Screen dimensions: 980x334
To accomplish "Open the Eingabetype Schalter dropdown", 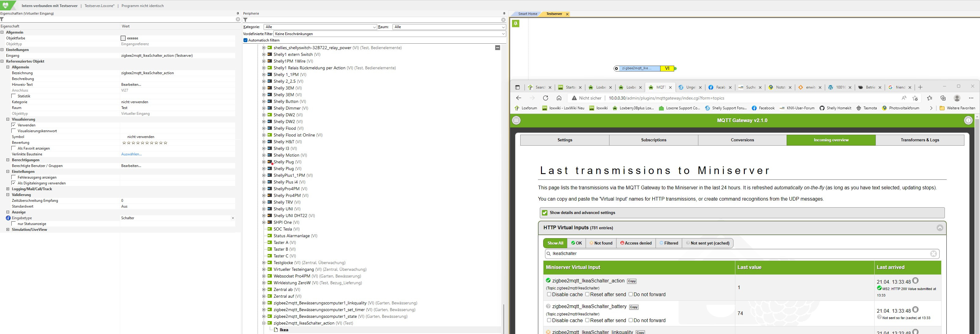I will 232,218.
